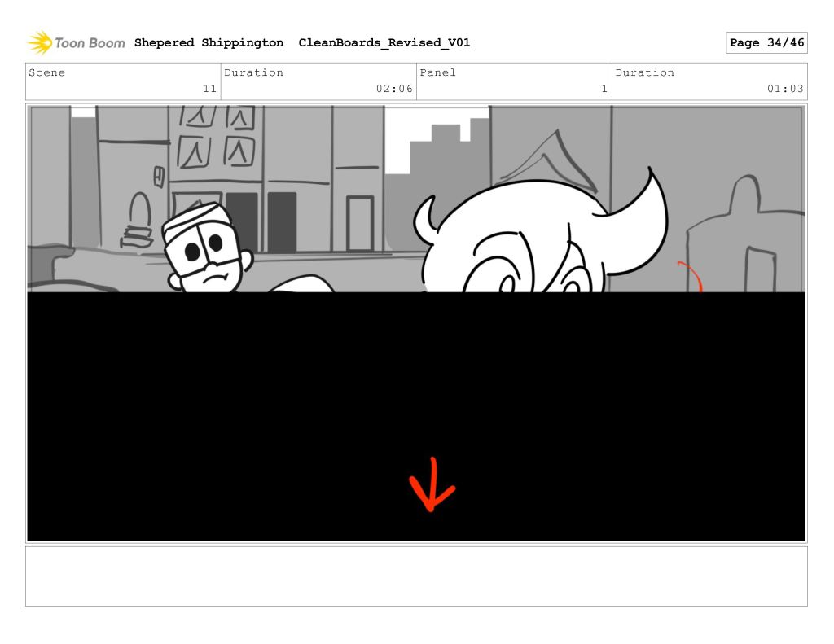The image size is (834, 644).
Task: Click the Toon Boom logo icon
Action: (x=39, y=42)
